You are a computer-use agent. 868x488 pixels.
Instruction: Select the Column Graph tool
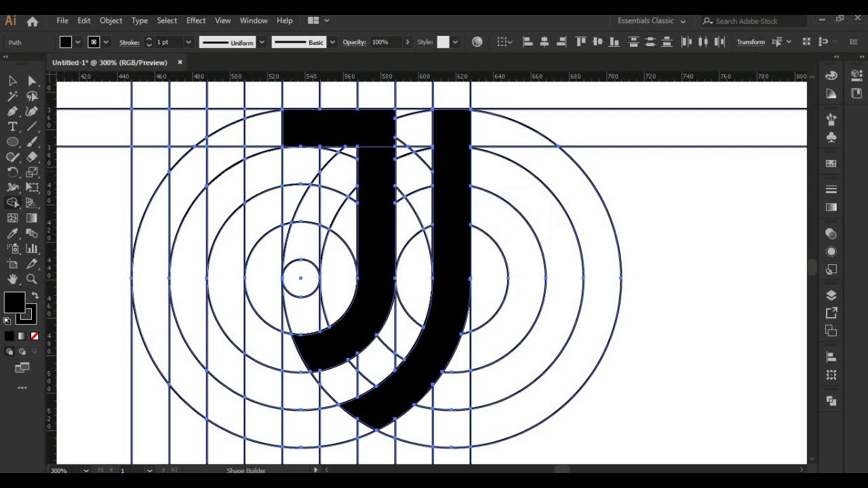[32, 249]
